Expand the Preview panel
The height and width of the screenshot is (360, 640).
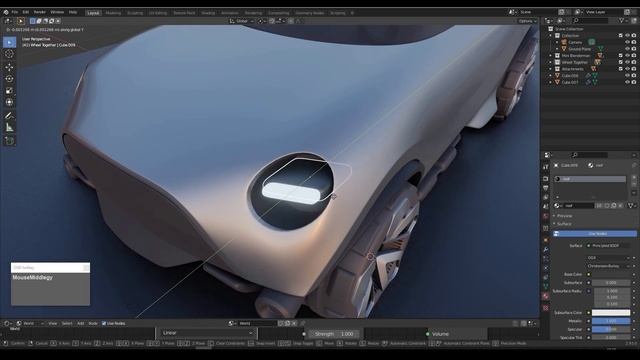(564, 216)
